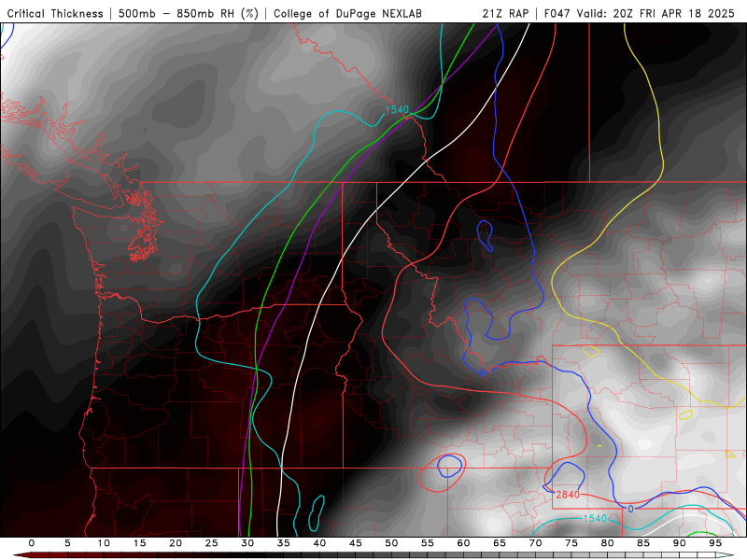This screenshot has height=560, width=747.
Task: Click the colorbar value 70
Action: coord(535,543)
